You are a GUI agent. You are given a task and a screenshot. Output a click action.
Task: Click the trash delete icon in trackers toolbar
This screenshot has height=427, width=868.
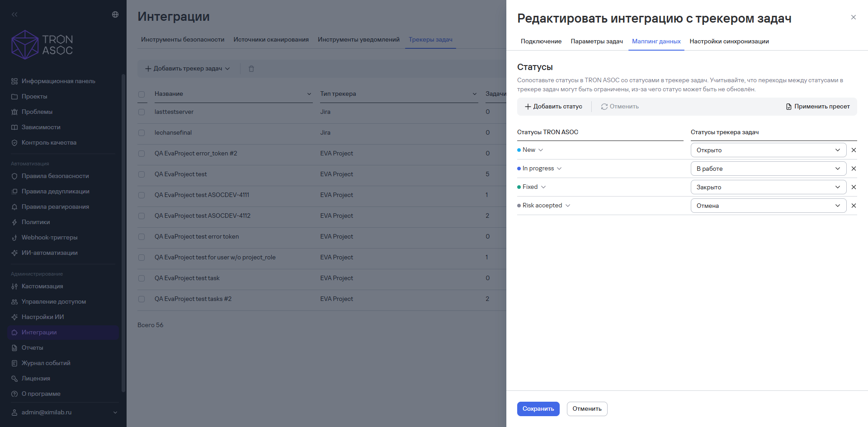tap(251, 69)
